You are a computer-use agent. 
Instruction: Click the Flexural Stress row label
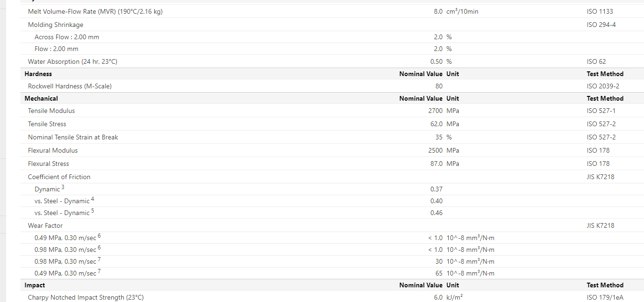tap(48, 164)
